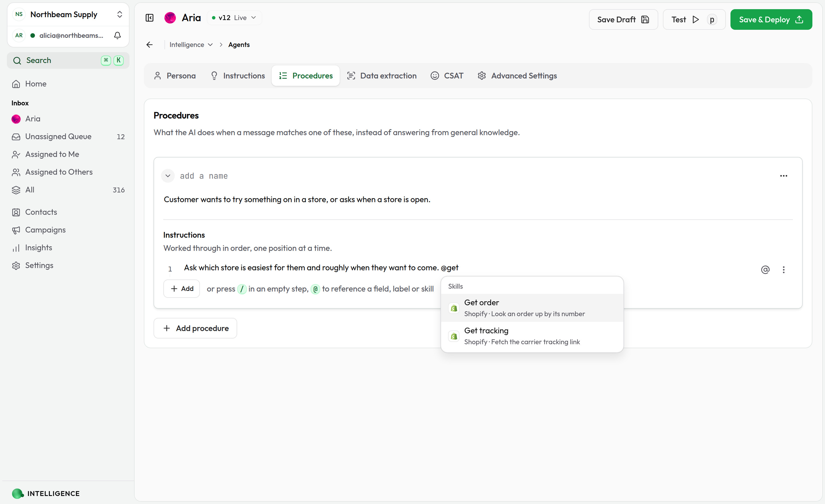Click the AR user avatar
The image size is (825, 504).
(x=19, y=36)
